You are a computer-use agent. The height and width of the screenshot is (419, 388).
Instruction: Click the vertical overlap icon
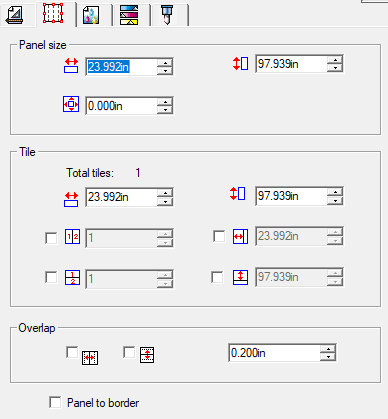(x=147, y=355)
